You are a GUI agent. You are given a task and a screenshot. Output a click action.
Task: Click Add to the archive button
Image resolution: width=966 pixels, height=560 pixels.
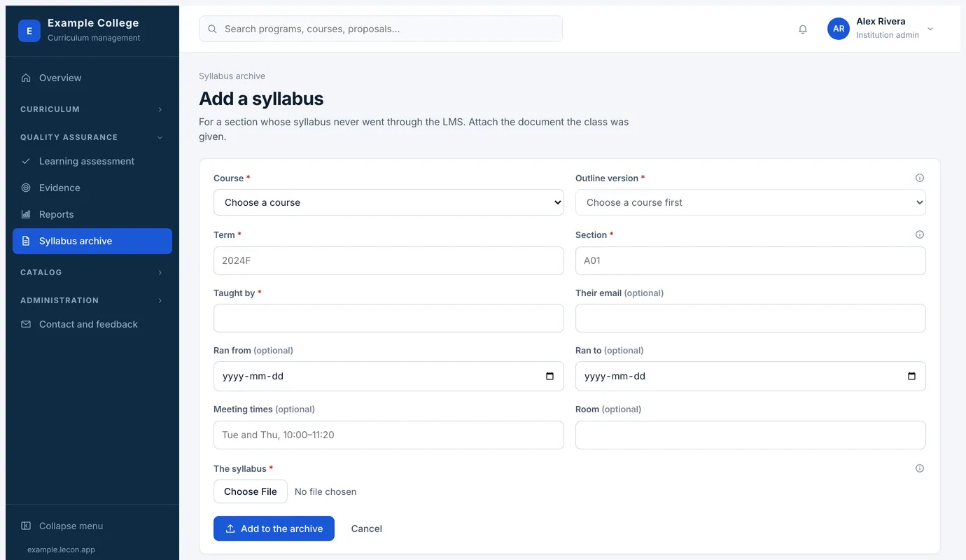pos(274,528)
